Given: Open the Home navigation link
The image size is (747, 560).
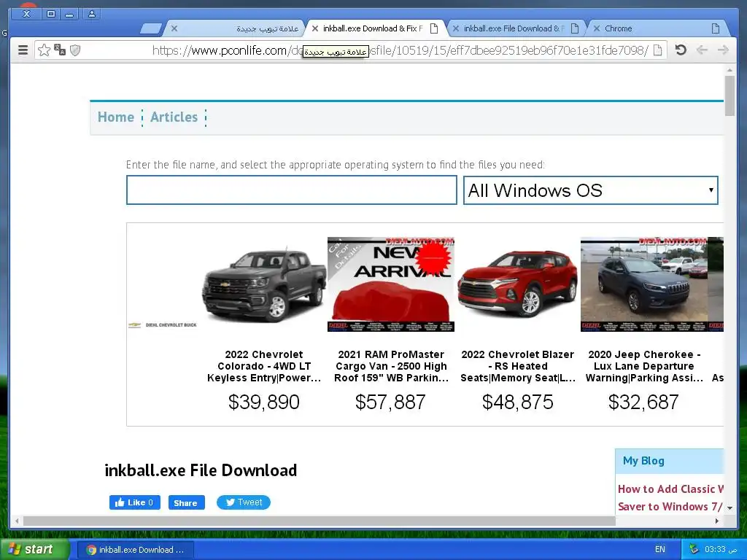Looking at the screenshot, I should 116,117.
